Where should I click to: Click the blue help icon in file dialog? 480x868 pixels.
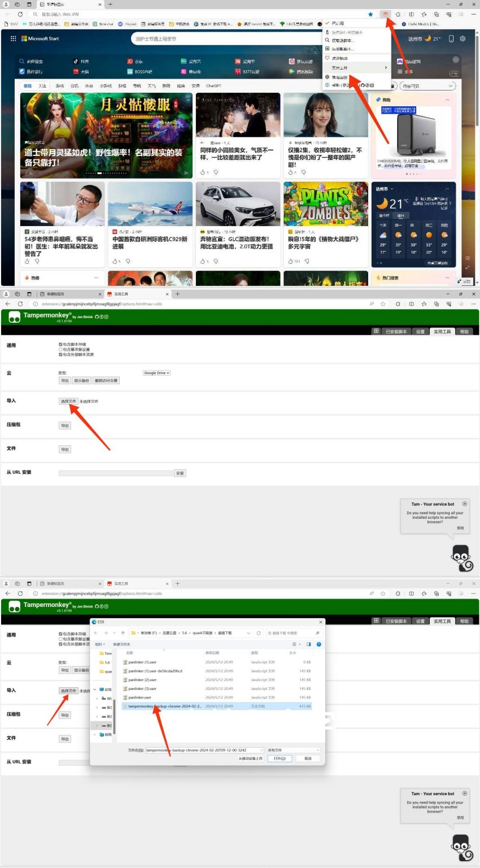318,644
